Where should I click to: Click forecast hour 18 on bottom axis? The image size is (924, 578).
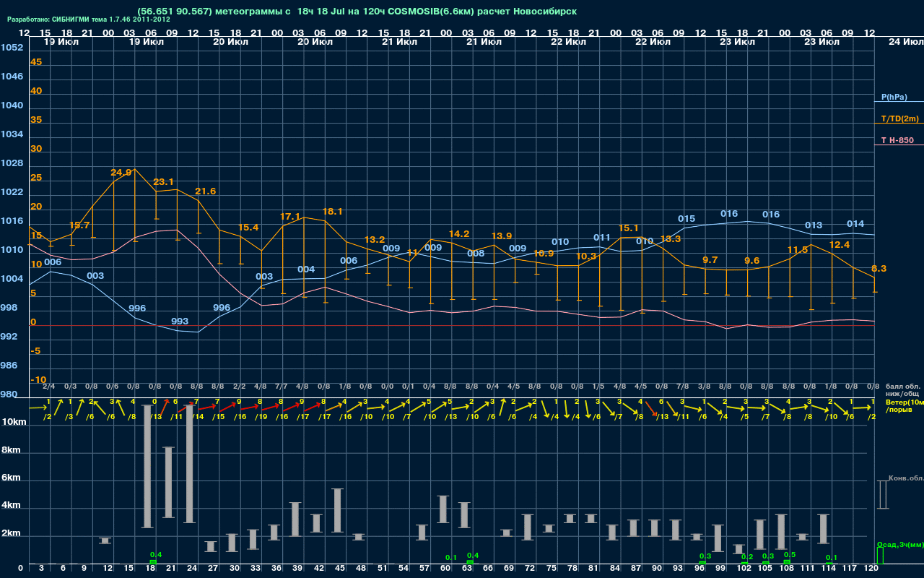pyautogui.click(x=150, y=569)
